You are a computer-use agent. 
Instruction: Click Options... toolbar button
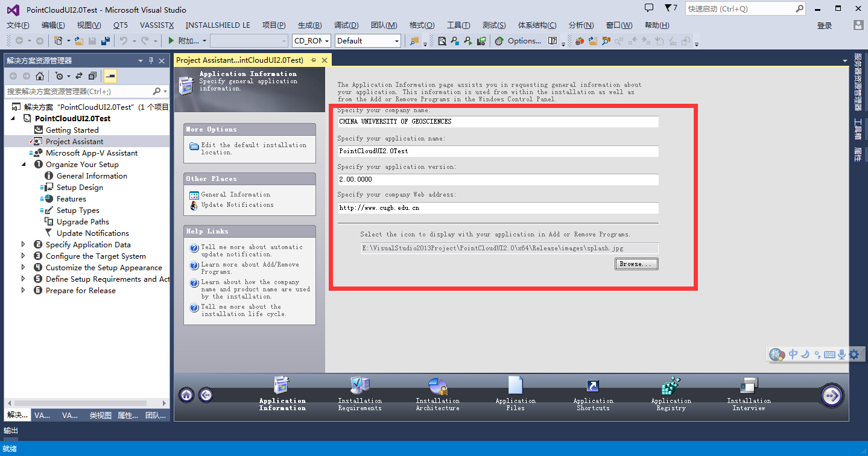[524, 41]
